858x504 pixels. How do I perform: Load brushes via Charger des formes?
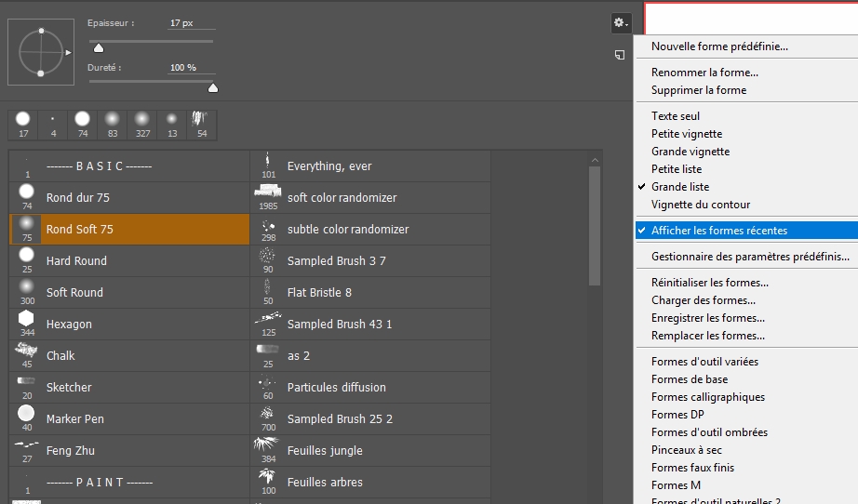coord(703,300)
